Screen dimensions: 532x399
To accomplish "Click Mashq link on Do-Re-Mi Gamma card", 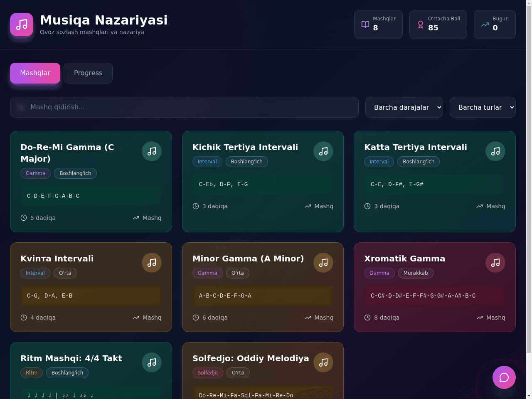I will click(x=152, y=218).
